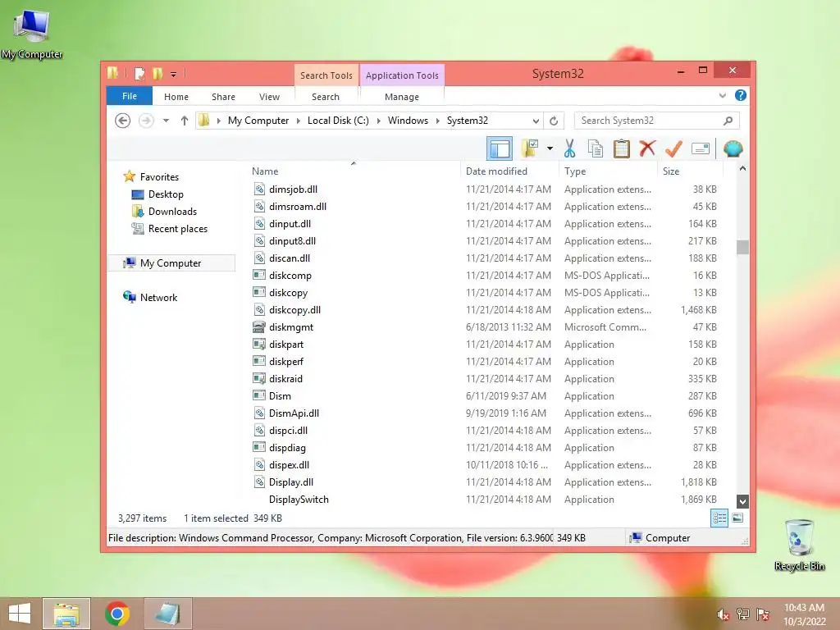Click the My Computer breadcrumb
The image size is (840, 630).
tap(258, 121)
